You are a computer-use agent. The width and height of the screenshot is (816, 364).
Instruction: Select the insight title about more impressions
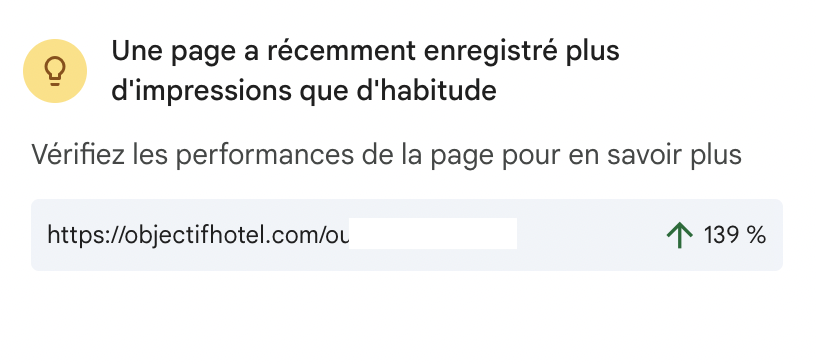point(365,71)
